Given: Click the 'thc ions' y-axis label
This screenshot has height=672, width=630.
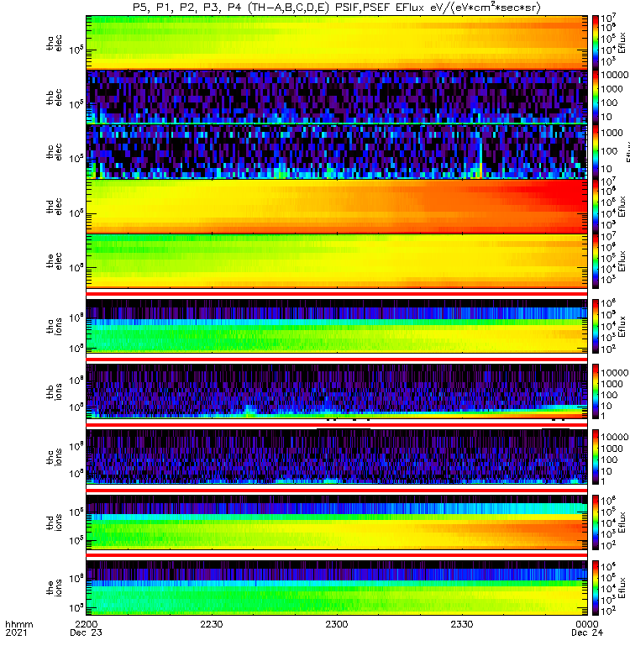Looking at the screenshot, I should 54,457.
